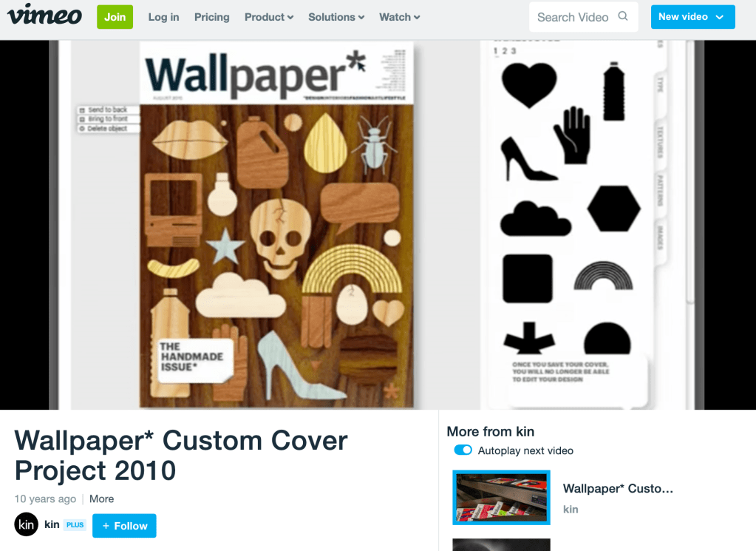This screenshot has width=756, height=551.
Task: Expand the Solutions dropdown menu
Action: pos(336,17)
